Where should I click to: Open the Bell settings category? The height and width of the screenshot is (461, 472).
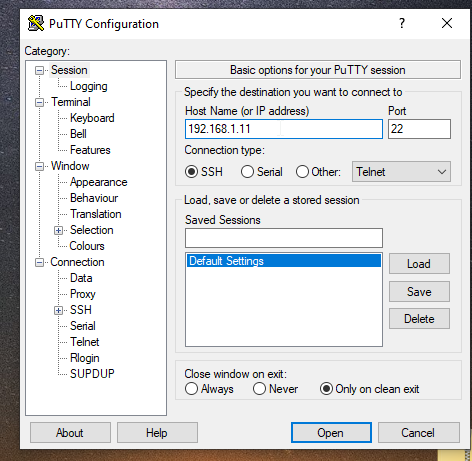[x=78, y=134]
